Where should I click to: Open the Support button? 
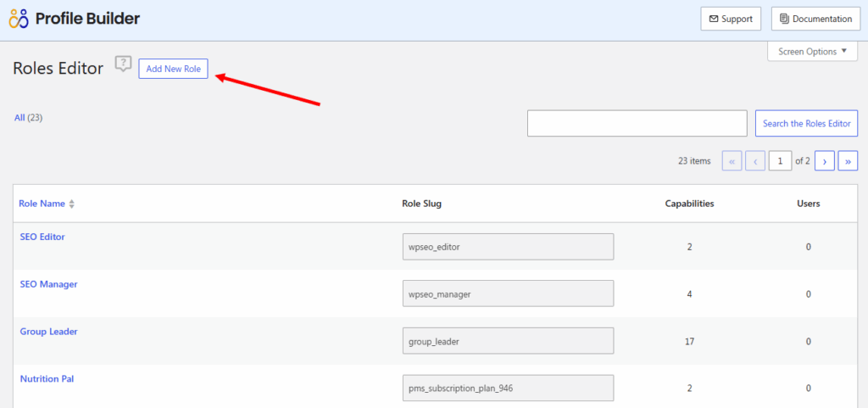coord(731,19)
